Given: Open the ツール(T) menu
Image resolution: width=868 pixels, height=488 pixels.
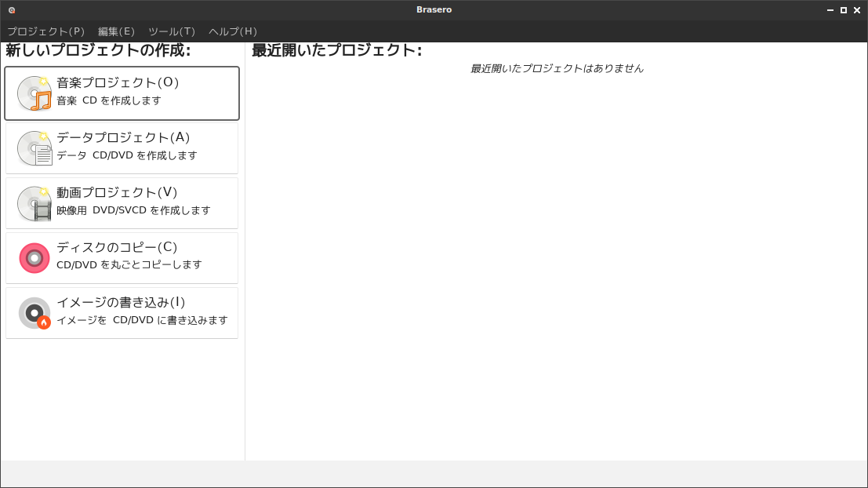Looking at the screenshot, I should click(172, 31).
